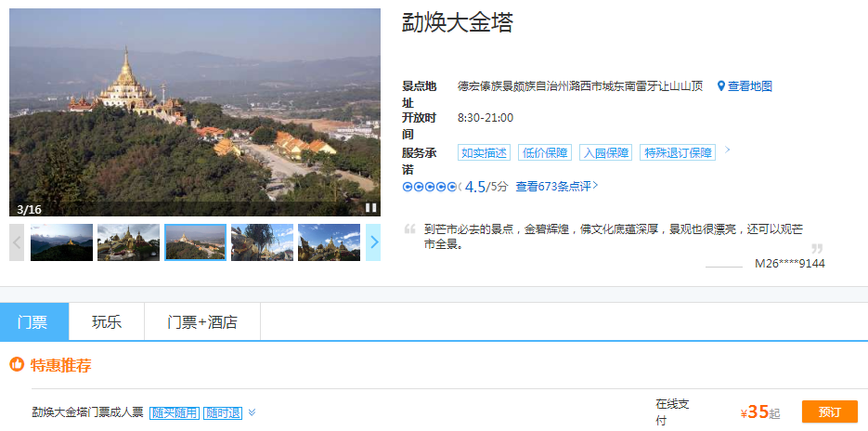Switch to the 门票 tab
The width and height of the screenshot is (868, 431).
coord(34,322)
